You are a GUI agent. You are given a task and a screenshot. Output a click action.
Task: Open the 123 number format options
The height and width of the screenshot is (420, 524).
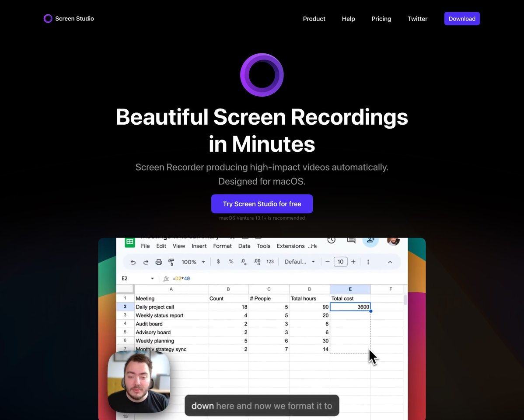point(270,261)
